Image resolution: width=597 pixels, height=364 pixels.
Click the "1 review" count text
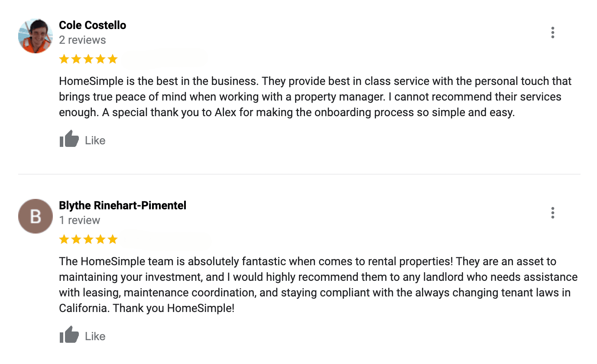click(79, 220)
